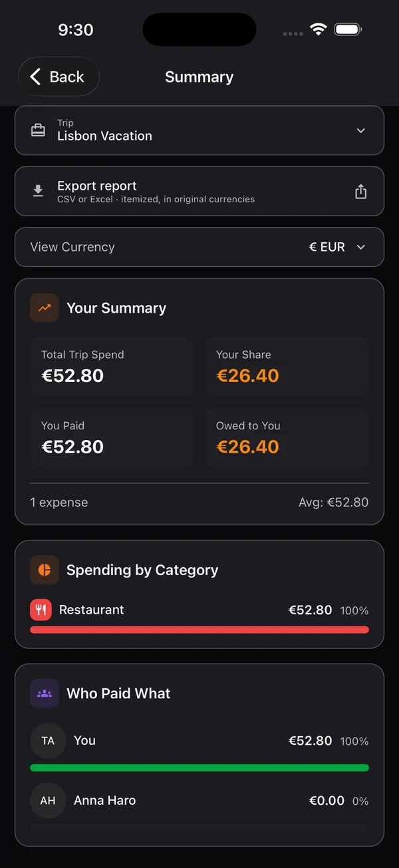Image resolution: width=399 pixels, height=868 pixels.
Task: Tap the Wi-Fi status icon
Action: [x=319, y=29]
